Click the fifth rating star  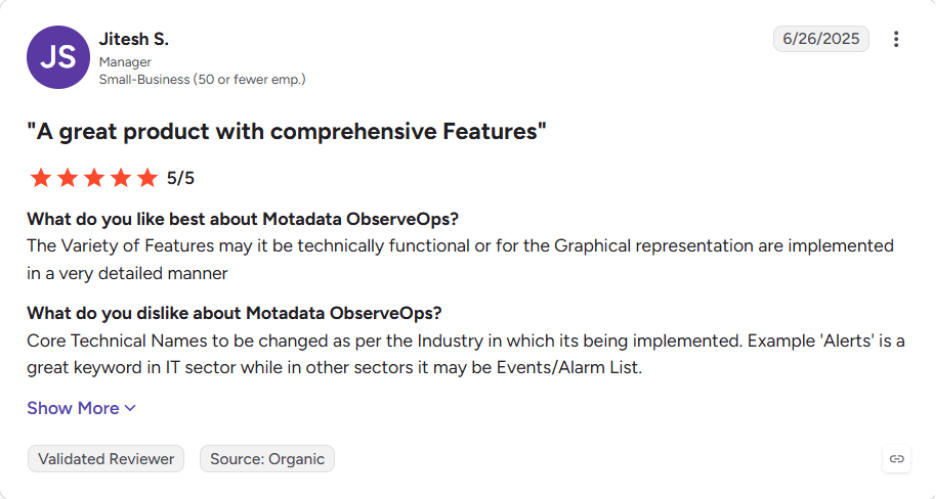147,178
